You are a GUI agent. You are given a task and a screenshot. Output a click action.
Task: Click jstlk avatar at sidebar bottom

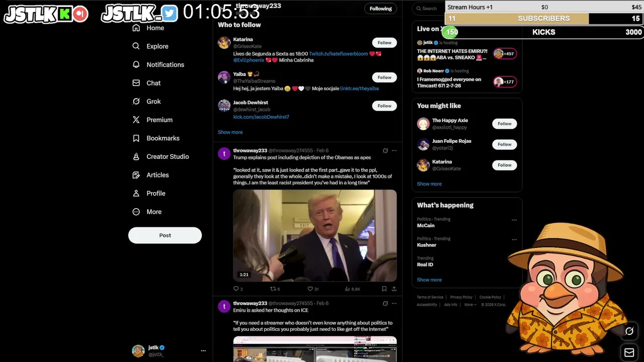click(138, 351)
